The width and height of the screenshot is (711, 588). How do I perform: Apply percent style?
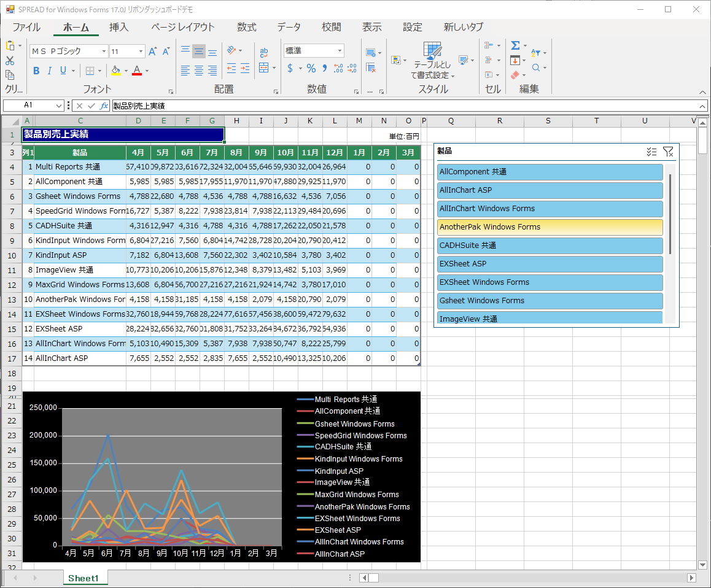311,69
